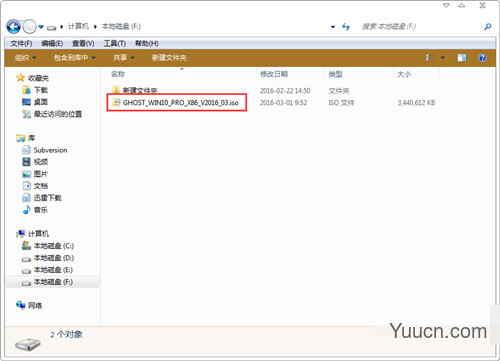This screenshot has height=361, width=500.
Task: Open the 编辑(E) menu
Action: pyautogui.click(x=52, y=43)
